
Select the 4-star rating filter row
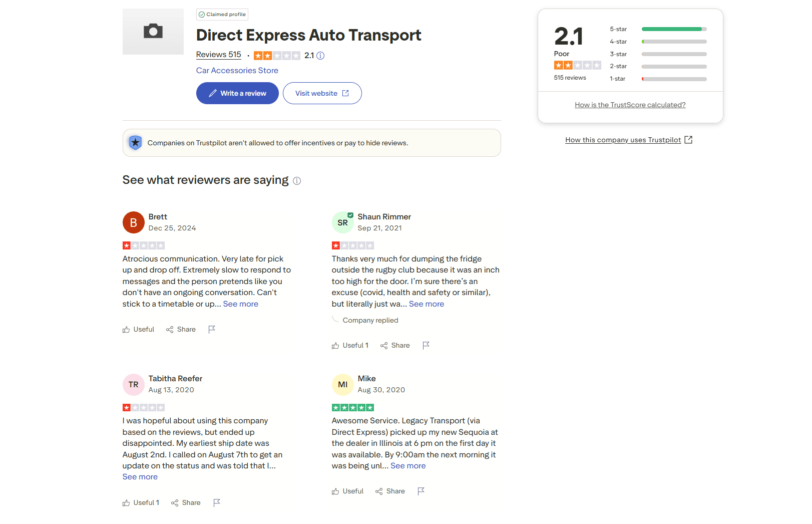point(658,42)
